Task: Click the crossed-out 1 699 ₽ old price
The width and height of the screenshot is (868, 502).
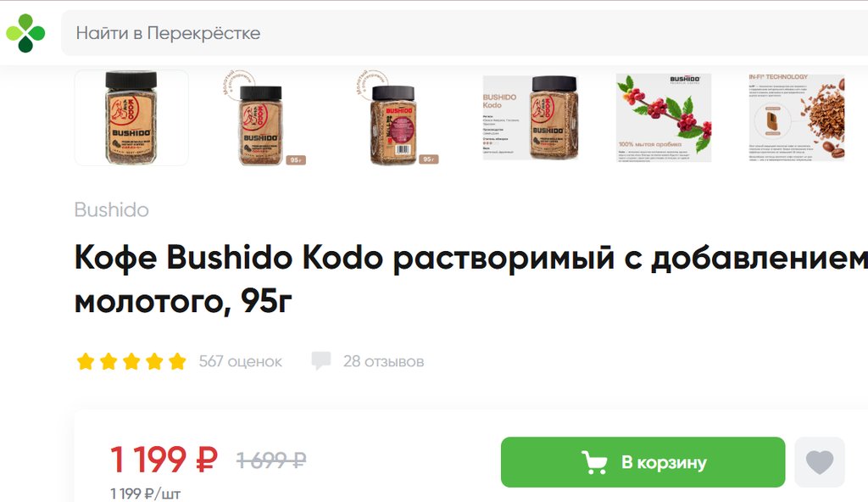Action: (x=271, y=460)
